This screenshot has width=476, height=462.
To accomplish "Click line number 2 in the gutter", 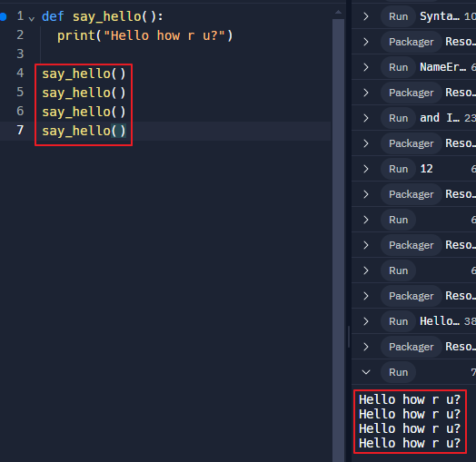I will pos(20,35).
